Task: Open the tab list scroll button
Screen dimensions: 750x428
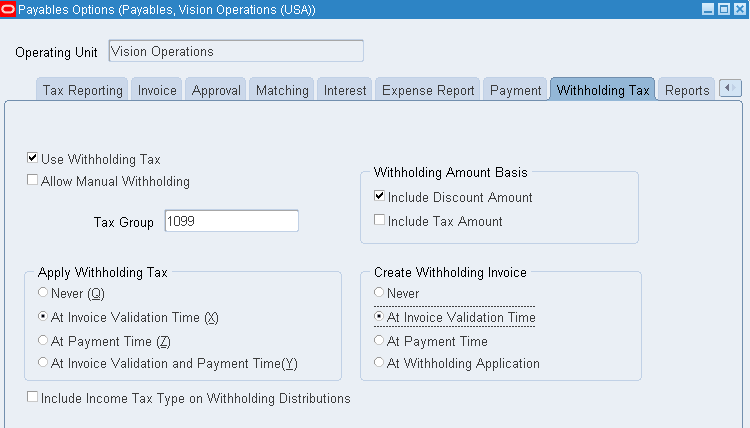Action: tap(730, 89)
